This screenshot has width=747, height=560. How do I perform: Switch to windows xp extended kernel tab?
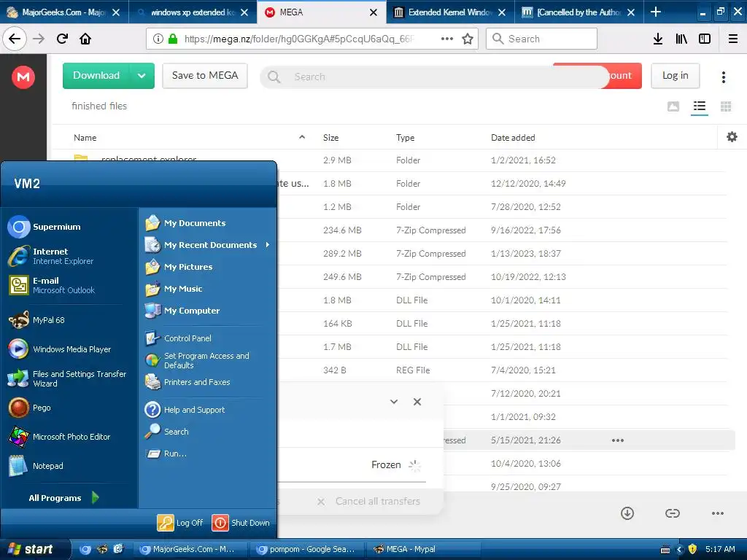(x=193, y=12)
